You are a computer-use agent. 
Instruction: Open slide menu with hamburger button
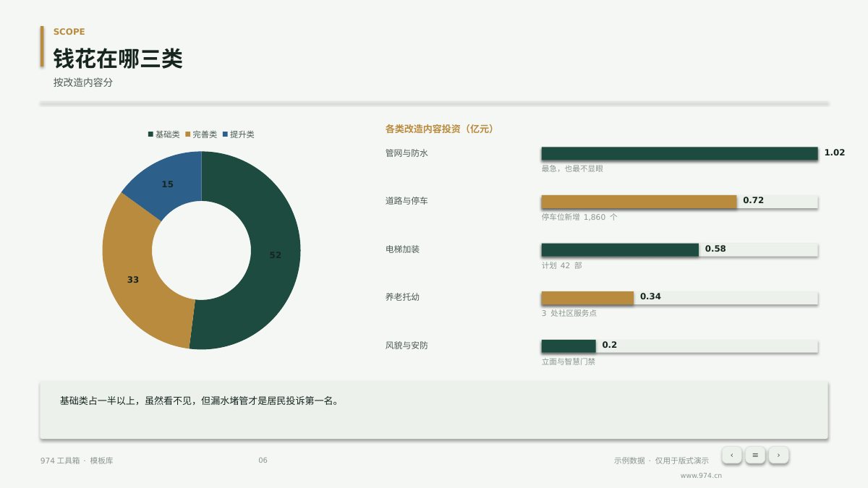coord(755,455)
